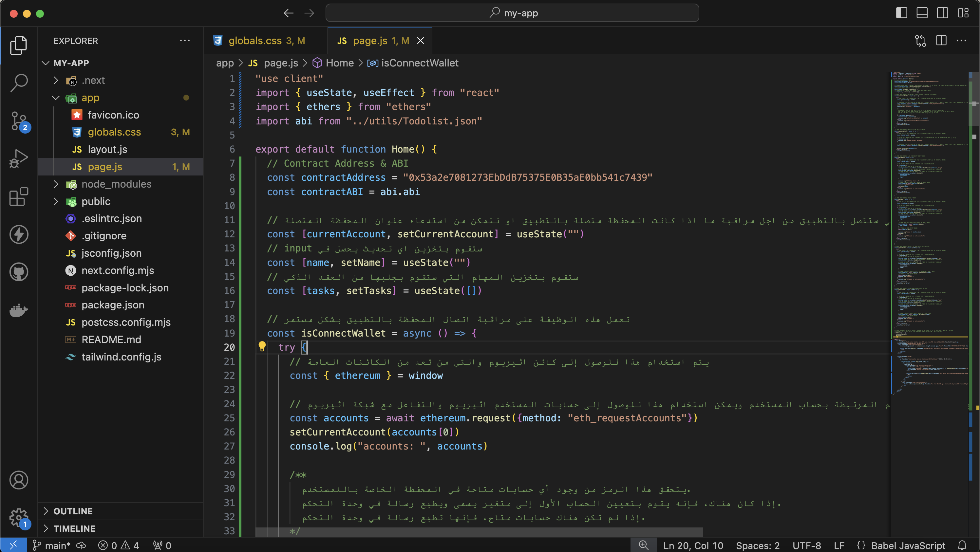Toggle the bottom panel visibility
This screenshot has height=552, width=980.
pos(922,13)
